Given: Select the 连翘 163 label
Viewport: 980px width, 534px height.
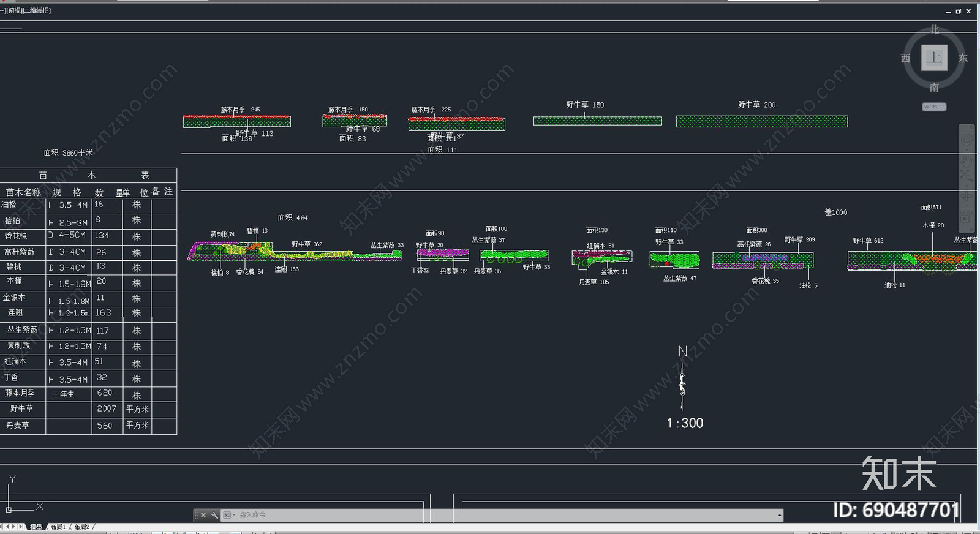Looking at the screenshot, I should (x=287, y=269).
